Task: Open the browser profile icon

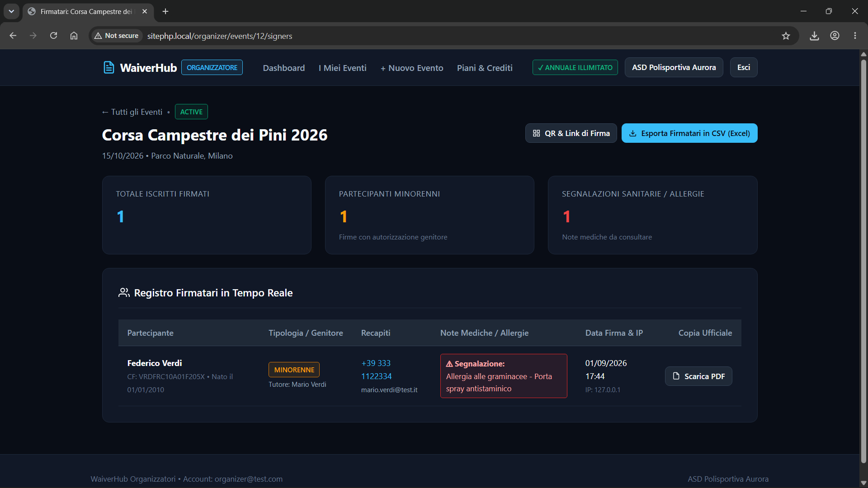Action: (x=835, y=36)
